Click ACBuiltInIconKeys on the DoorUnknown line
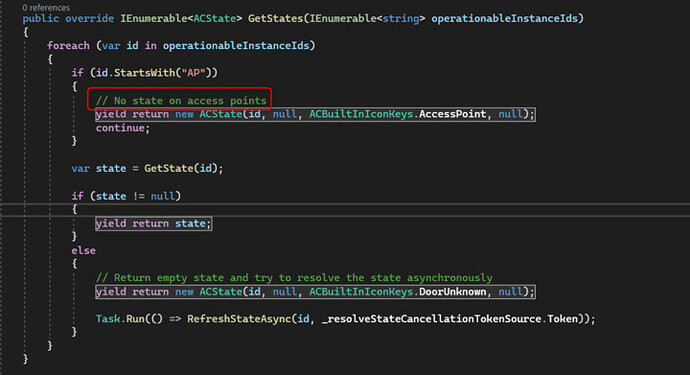 [x=361, y=292]
